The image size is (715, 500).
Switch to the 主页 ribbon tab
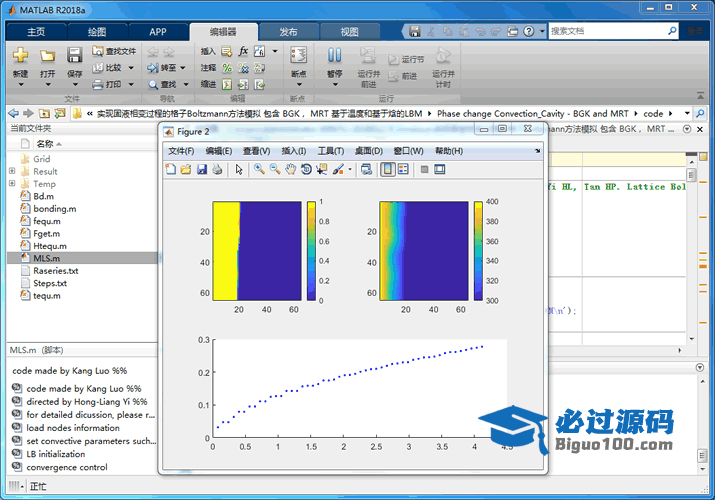(36, 32)
